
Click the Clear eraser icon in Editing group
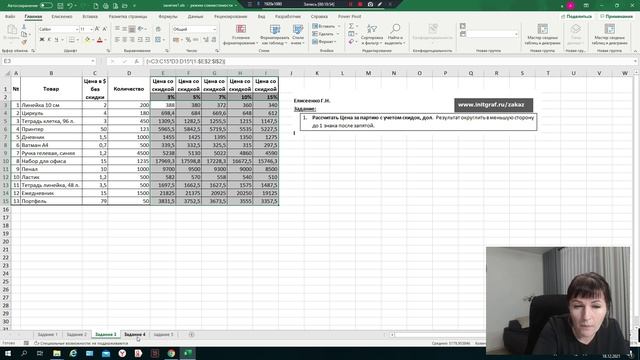[351, 41]
